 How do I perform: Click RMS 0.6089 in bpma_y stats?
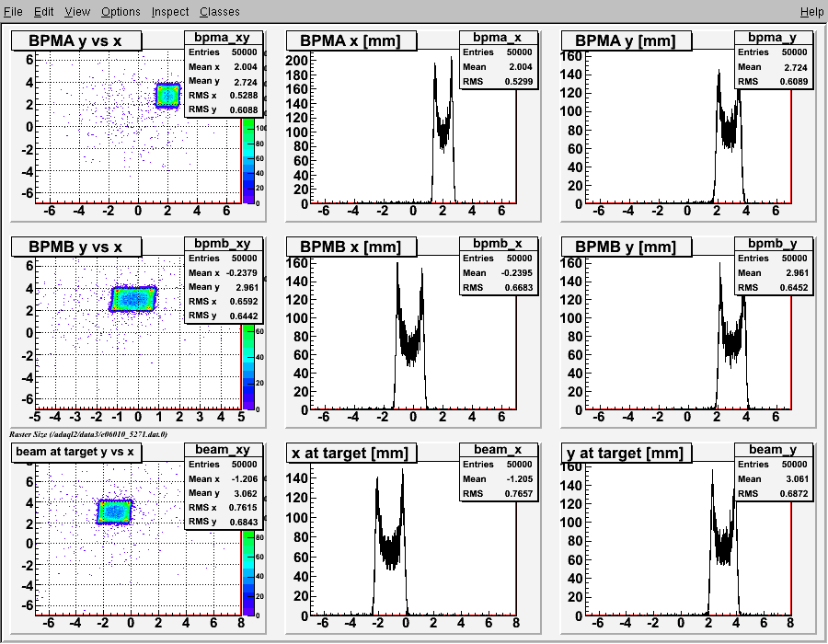pos(773,82)
